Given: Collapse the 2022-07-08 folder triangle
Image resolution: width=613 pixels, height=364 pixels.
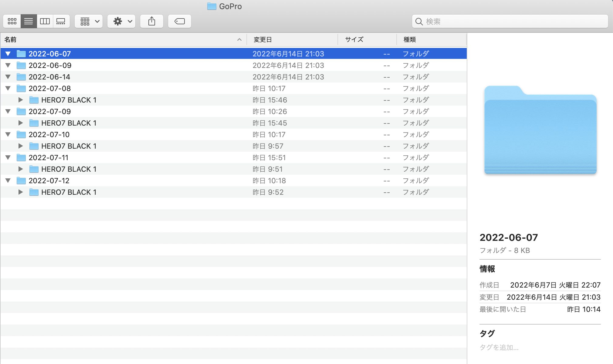Looking at the screenshot, I should 8,88.
